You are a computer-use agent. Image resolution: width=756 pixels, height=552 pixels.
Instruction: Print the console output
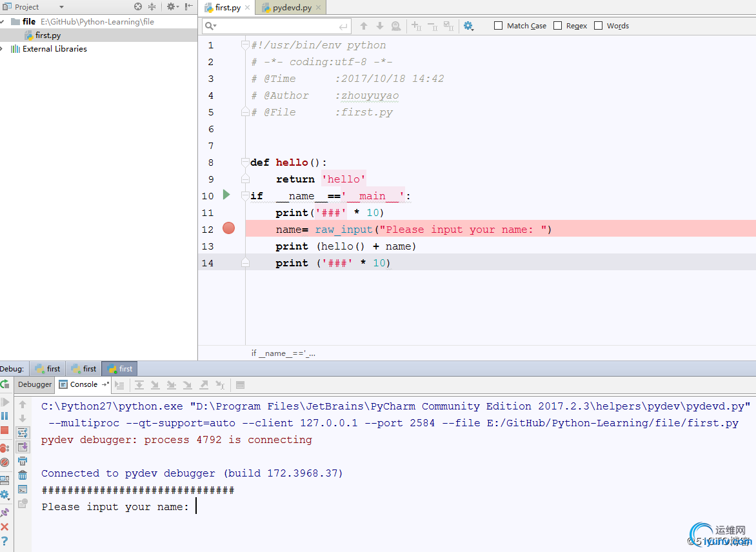[23, 461]
